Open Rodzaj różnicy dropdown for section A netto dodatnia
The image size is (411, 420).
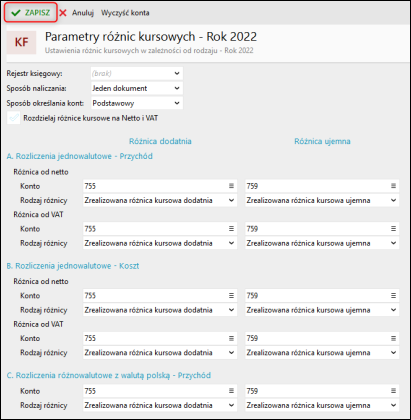pyautogui.click(x=160, y=200)
